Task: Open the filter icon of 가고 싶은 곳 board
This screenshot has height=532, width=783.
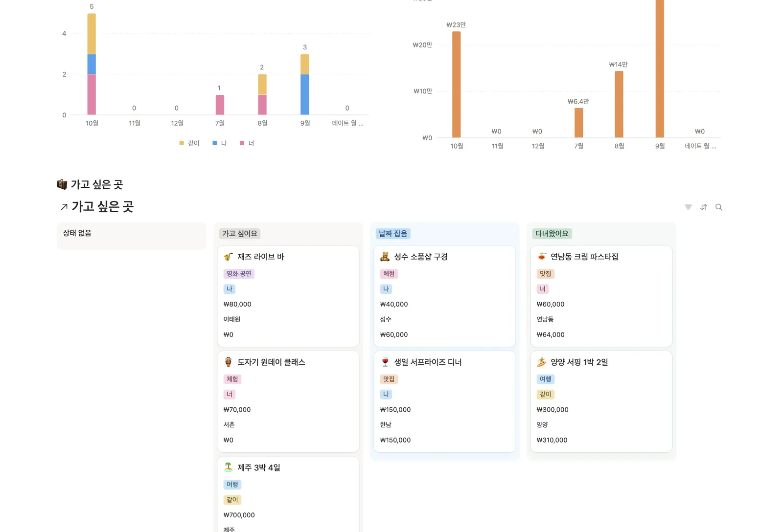Action: pos(688,207)
